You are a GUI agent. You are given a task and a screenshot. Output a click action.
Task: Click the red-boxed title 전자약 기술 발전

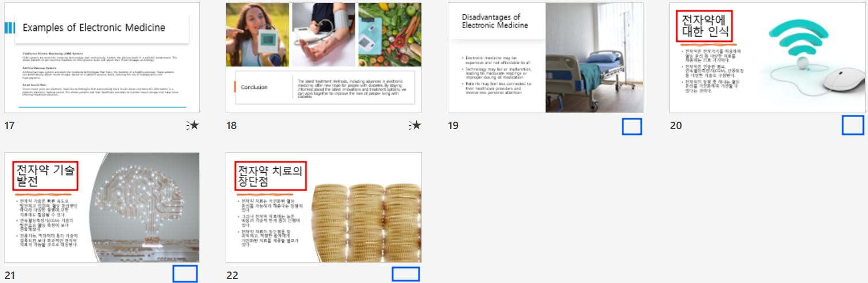[45, 176]
